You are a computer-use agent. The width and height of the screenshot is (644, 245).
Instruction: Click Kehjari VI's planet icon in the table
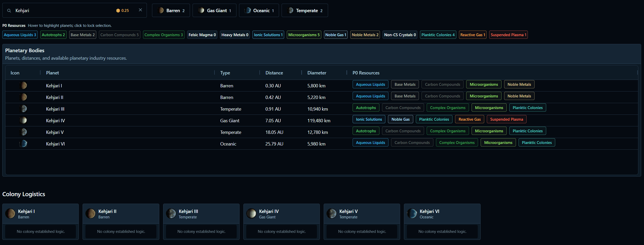(x=23, y=143)
